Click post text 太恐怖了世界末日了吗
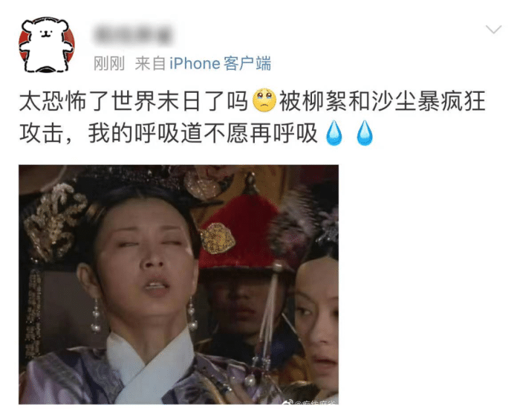520x420 pixels. point(134,100)
